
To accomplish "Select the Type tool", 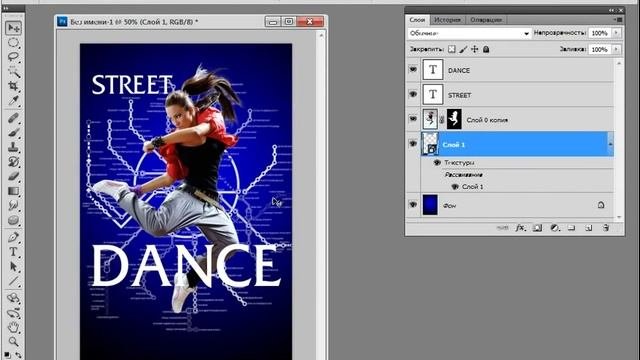I will pyautogui.click(x=13, y=252).
